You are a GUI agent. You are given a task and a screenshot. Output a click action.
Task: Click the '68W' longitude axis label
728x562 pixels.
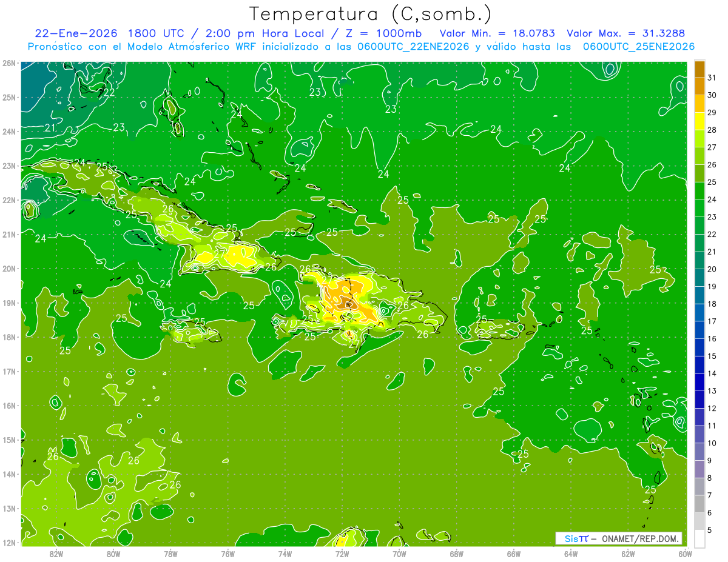click(x=456, y=553)
